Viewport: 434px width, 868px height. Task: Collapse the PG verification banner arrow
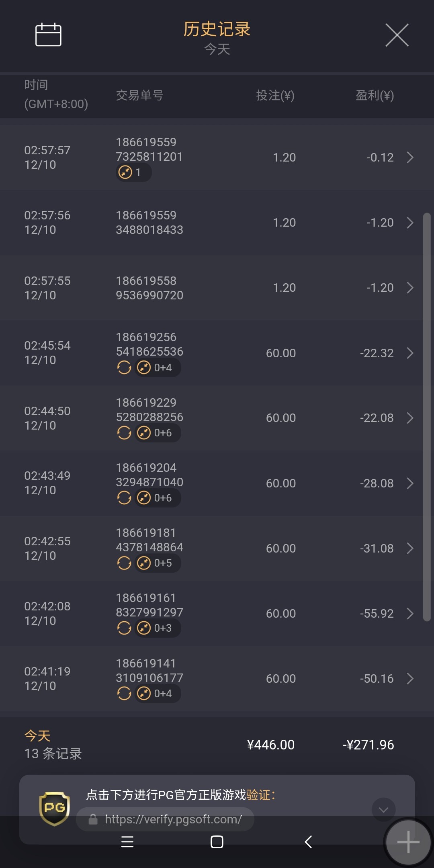point(383,809)
